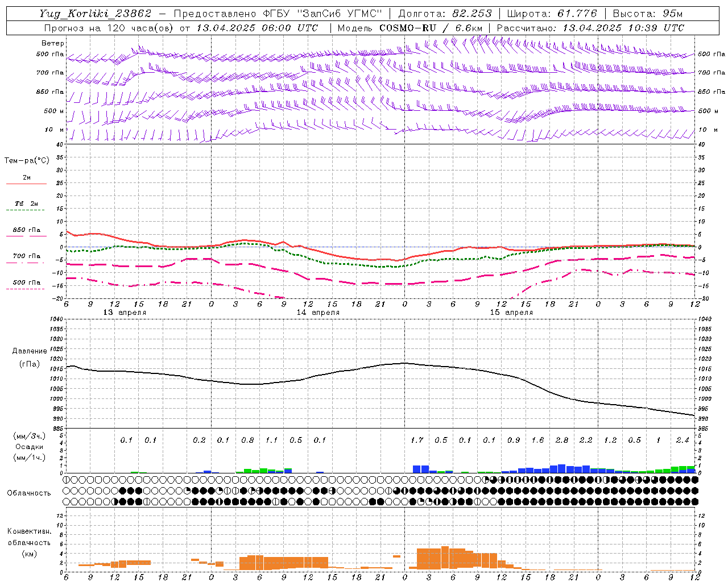Select the Осадки precipitation label
The height and width of the screenshot is (582, 728).
click(30, 447)
